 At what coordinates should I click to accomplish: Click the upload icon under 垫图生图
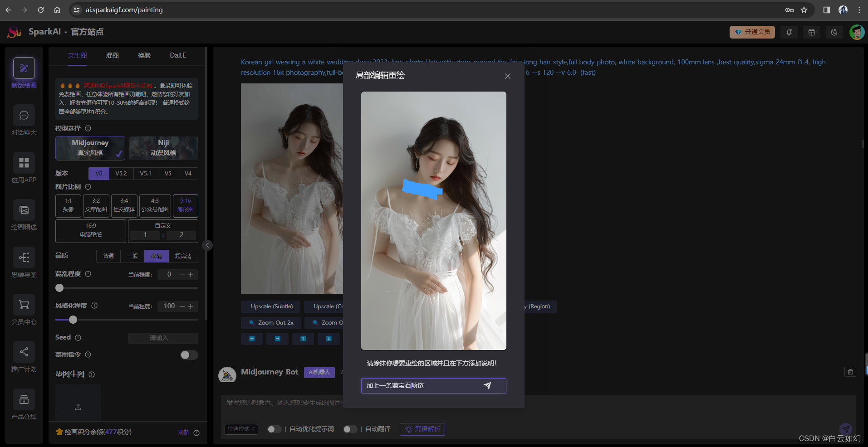point(78,407)
